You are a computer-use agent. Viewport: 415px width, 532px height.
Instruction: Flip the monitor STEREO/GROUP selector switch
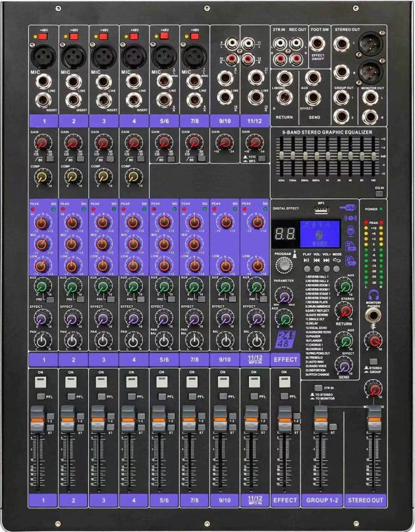373,362
